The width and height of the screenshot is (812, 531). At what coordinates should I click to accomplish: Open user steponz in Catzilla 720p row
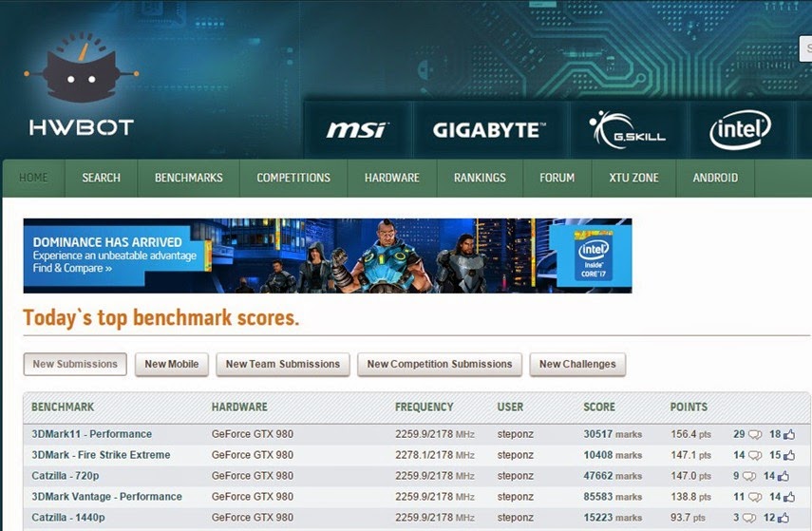coord(516,476)
